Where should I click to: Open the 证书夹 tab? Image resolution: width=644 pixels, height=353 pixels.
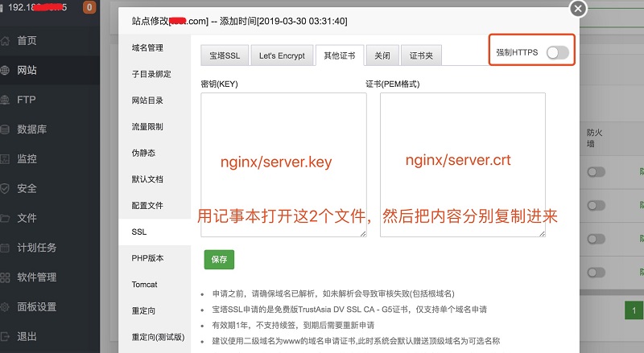tap(421, 55)
